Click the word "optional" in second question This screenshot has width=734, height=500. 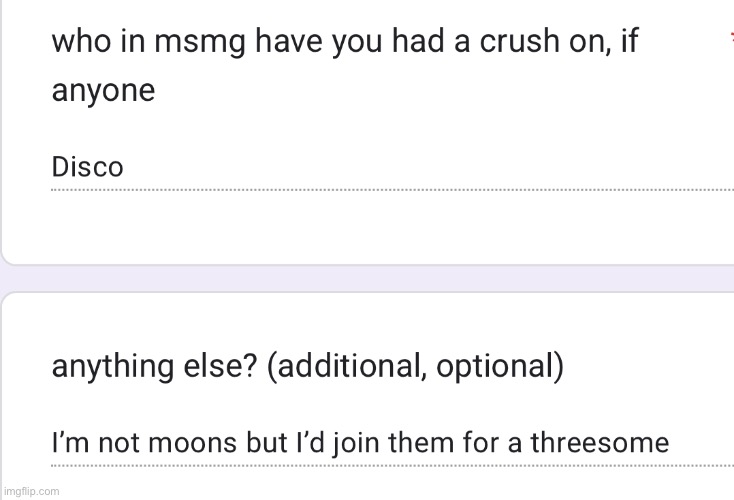[492, 367]
